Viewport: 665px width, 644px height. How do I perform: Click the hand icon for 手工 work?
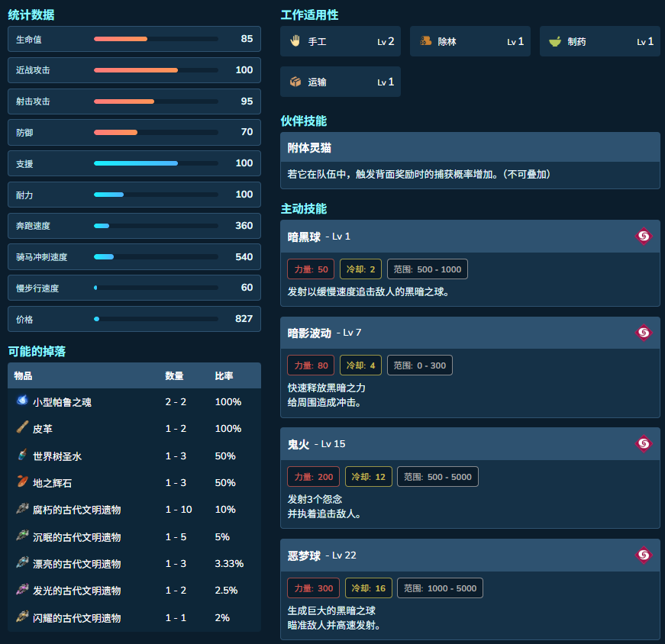(295, 40)
